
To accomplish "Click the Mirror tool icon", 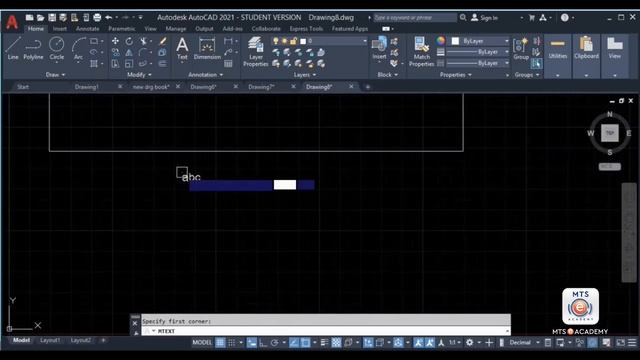I will (x=129, y=52).
